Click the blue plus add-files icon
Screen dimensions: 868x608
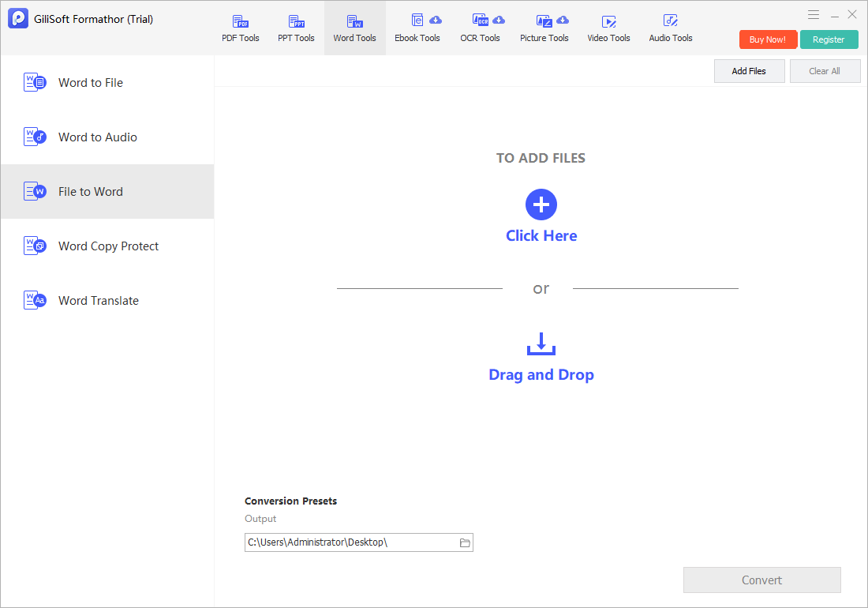[541, 205]
